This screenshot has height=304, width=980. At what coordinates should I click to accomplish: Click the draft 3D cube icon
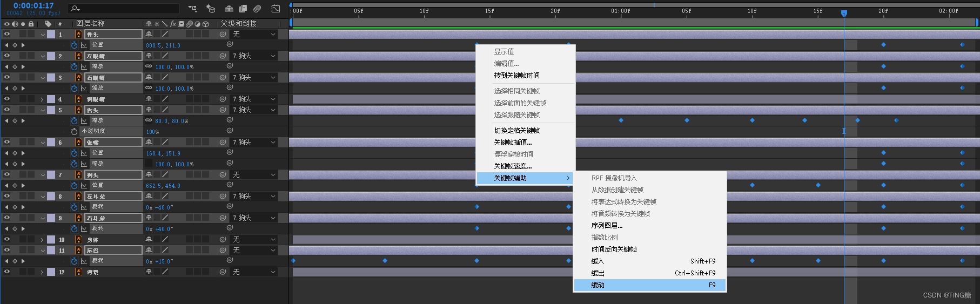pyautogui.click(x=211, y=9)
